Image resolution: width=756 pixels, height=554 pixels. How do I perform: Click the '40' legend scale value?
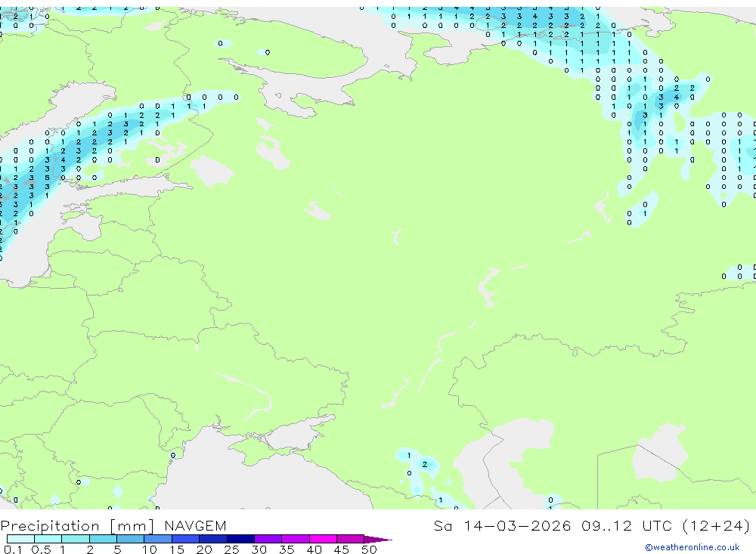(314, 549)
